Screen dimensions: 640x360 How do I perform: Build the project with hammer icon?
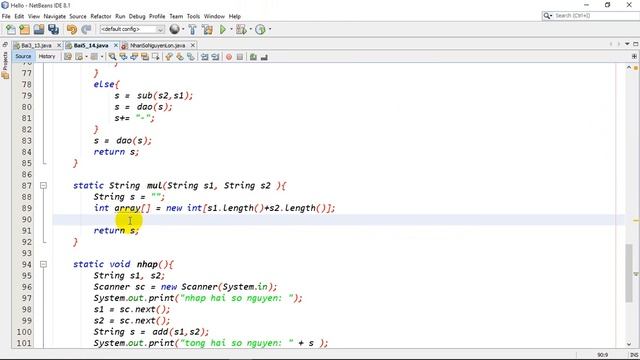pos(192,29)
